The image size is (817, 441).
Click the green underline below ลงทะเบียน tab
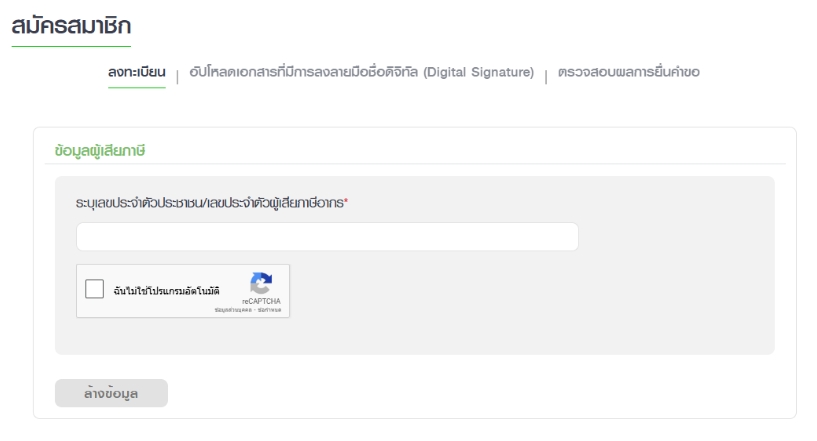point(136,87)
